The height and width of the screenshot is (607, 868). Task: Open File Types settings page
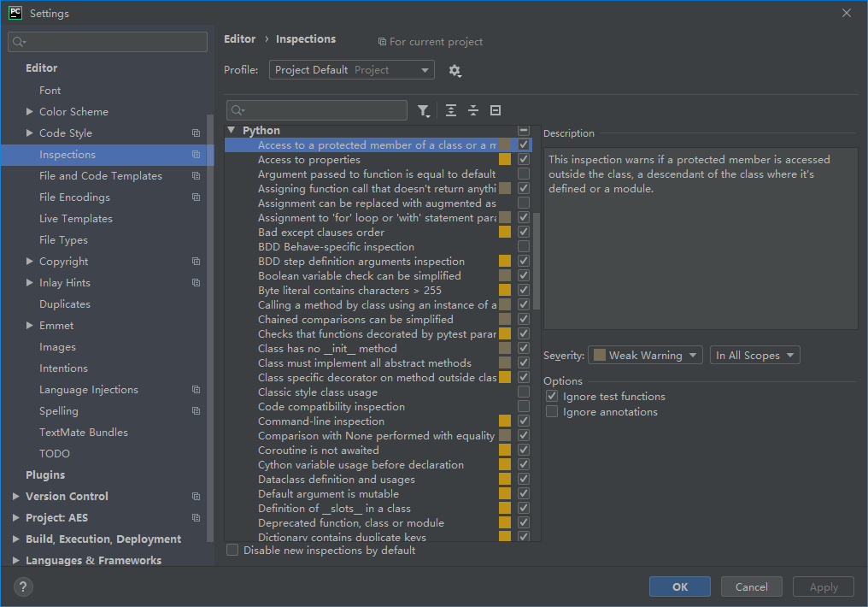point(64,240)
